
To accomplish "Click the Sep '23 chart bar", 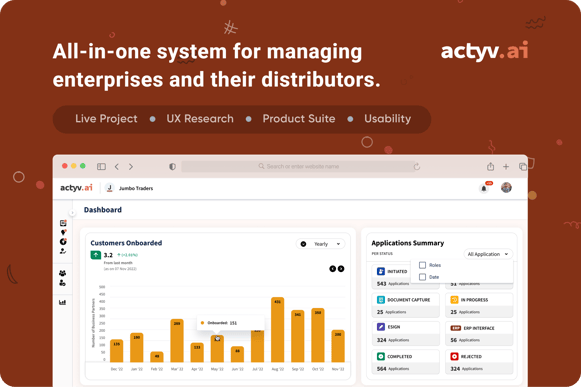I will [298, 336].
